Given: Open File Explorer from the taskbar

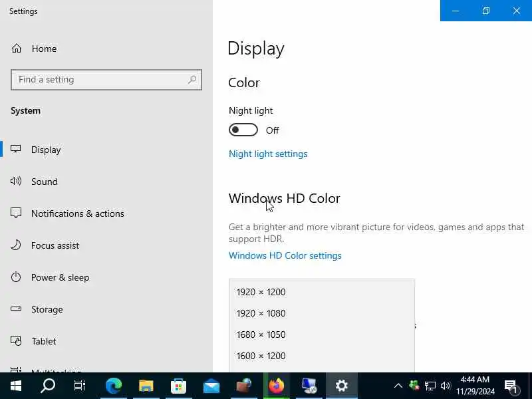Looking at the screenshot, I should [x=146, y=386].
